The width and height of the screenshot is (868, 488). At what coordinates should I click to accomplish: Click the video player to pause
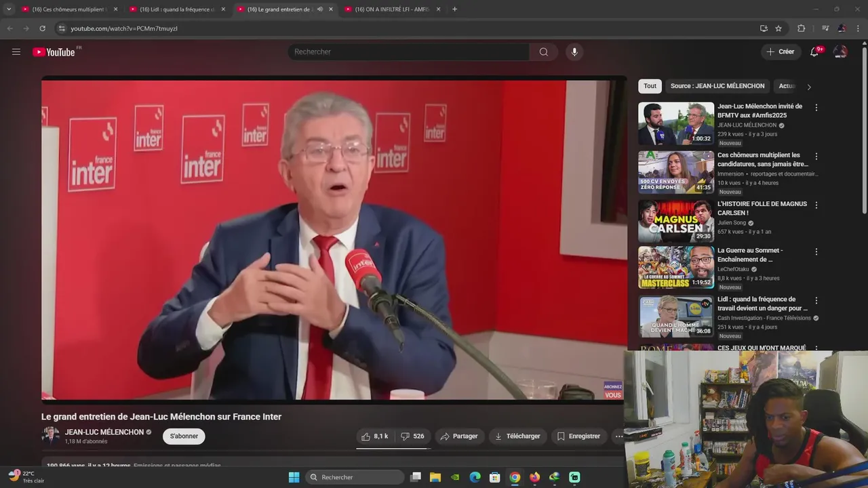(x=334, y=240)
